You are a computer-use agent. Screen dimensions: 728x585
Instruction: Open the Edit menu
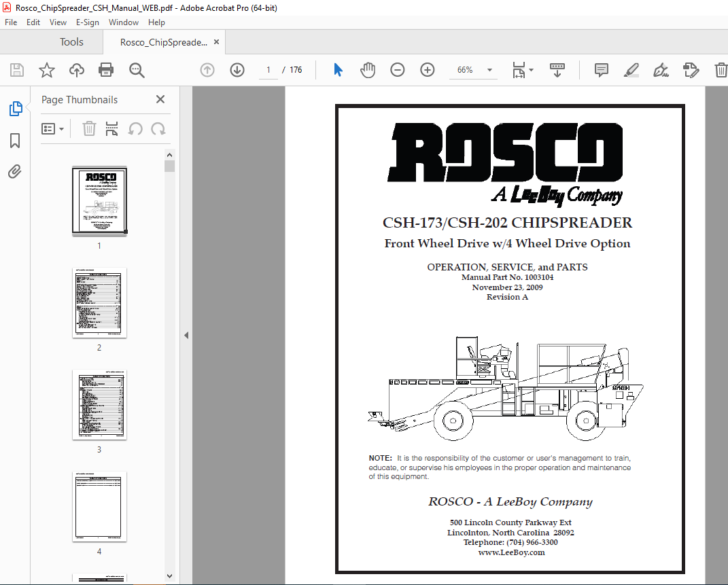click(33, 22)
